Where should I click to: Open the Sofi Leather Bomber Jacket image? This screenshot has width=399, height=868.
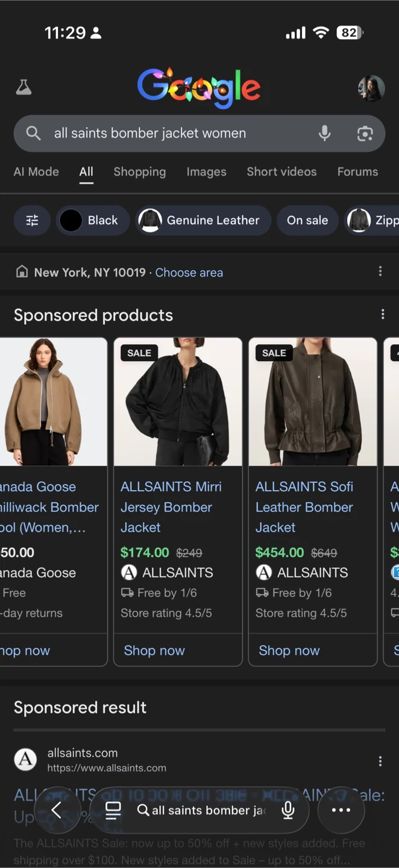(312, 402)
